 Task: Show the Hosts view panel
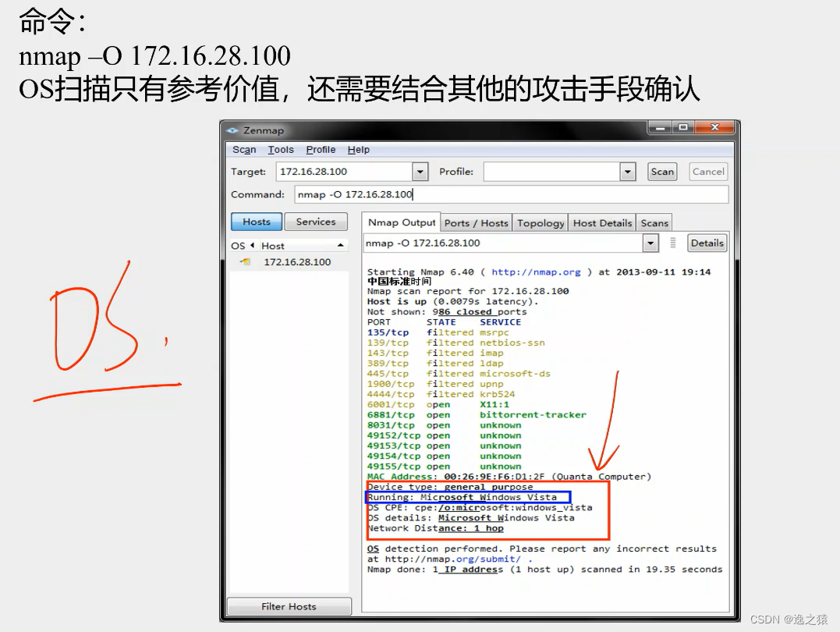[256, 222]
